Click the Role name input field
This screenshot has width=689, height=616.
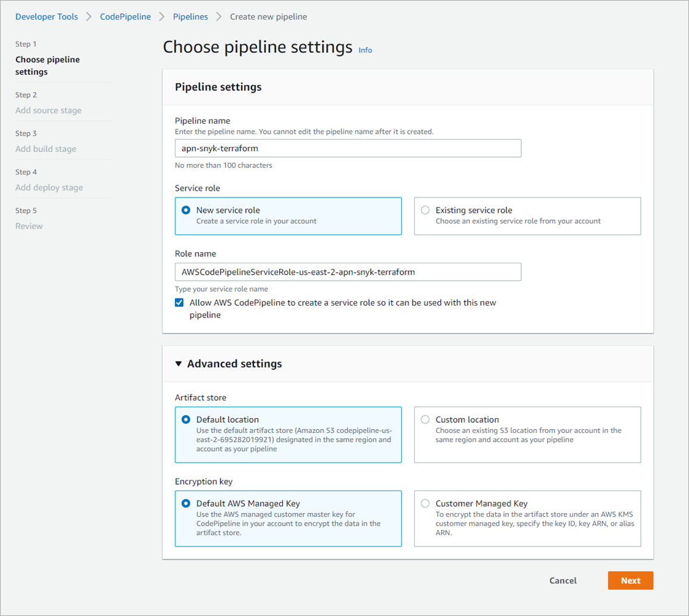point(347,272)
